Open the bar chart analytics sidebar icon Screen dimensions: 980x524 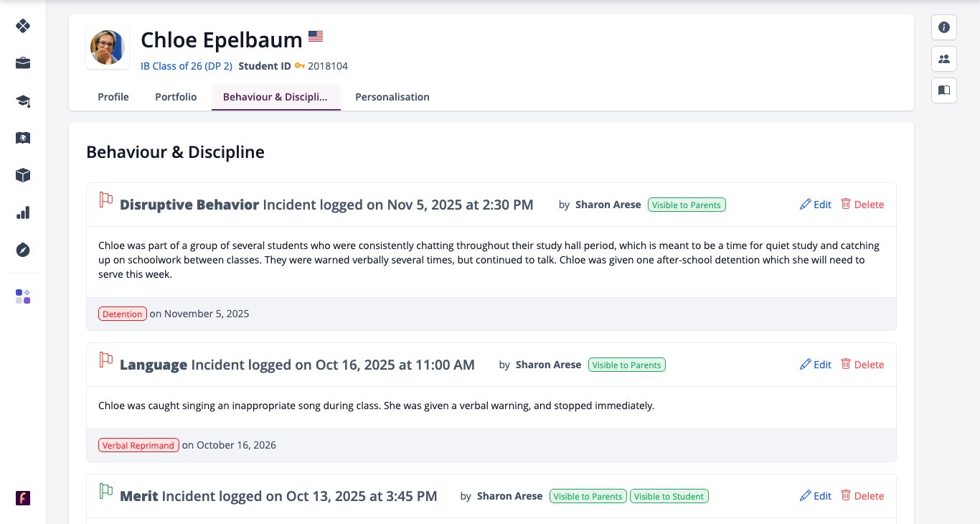point(23,212)
